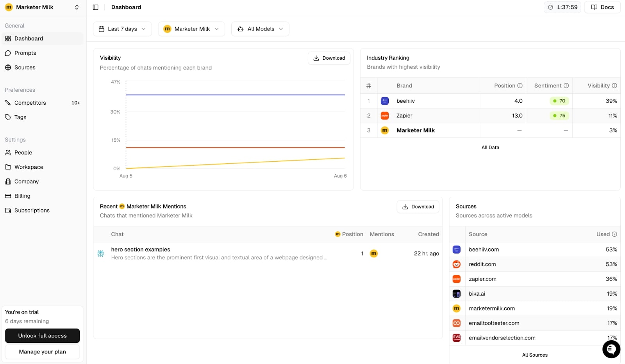Viewport: 625px width, 364px height.
Task: Open All Data under Industry Ranking
Action: [490, 147]
